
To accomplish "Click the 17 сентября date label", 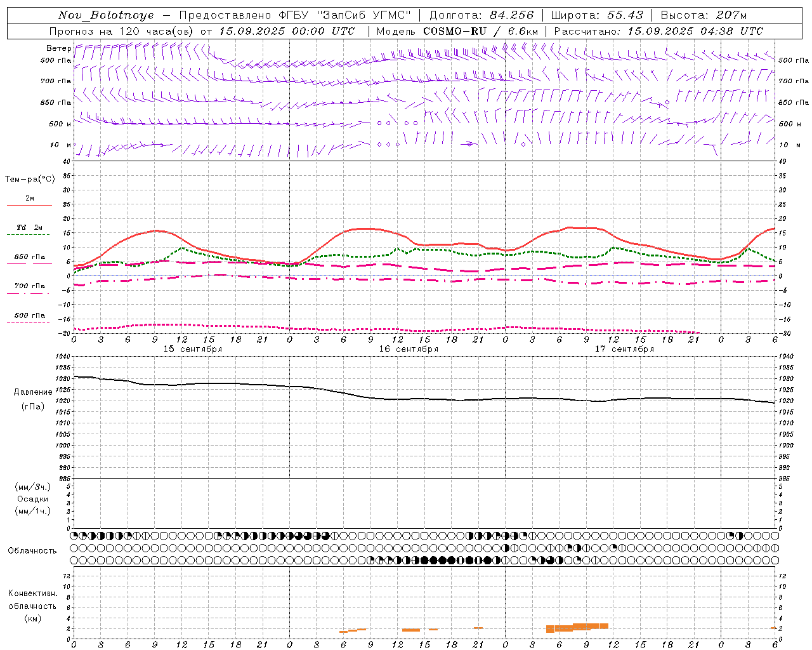I will tap(624, 349).
